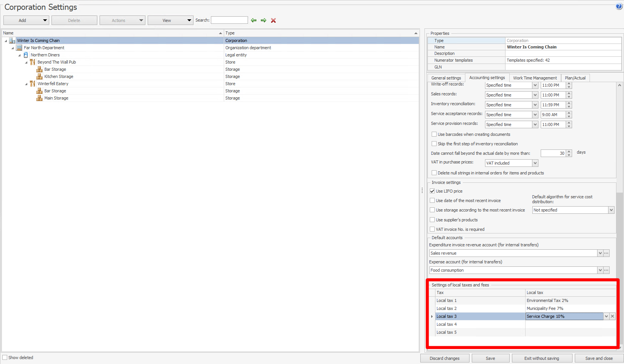Viewport: 624px width, 364px height.
Task: Click the Main Storage icon
Action: (x=39, y=98)
